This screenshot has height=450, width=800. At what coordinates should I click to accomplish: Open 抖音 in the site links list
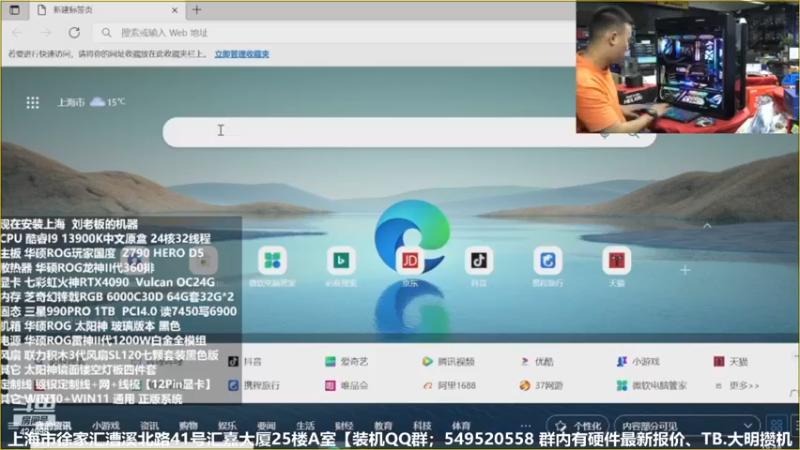(245, 362)
